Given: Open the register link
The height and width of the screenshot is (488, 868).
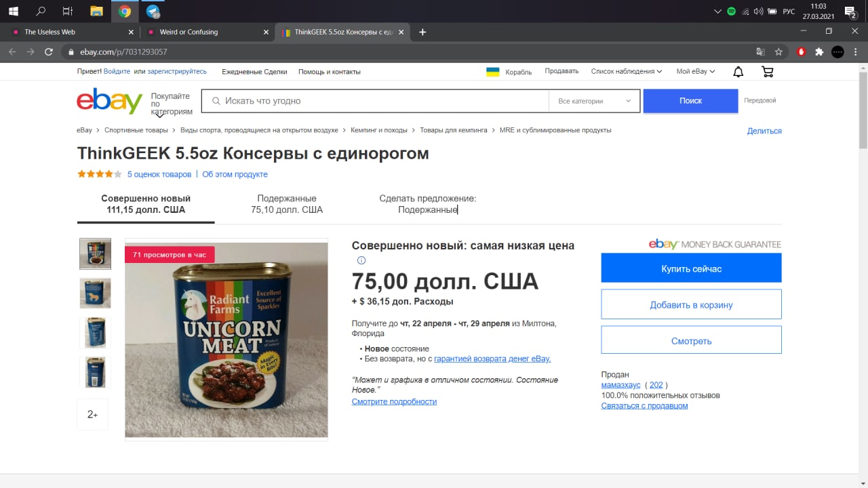Looking at the screenshot, I should point(177,72).
